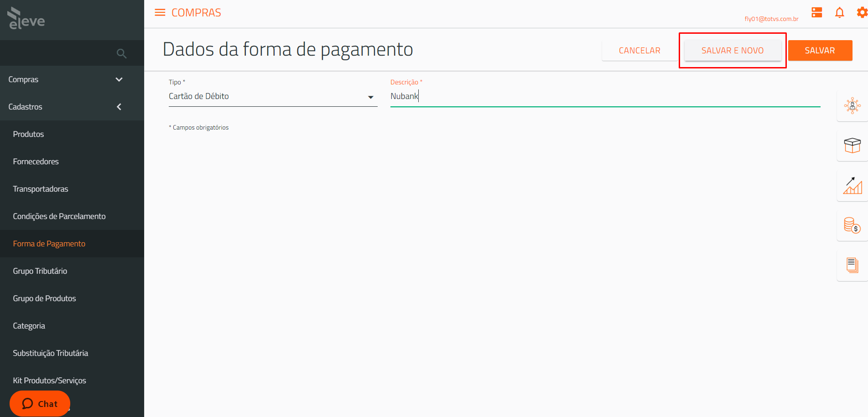Open the box package icon on right panel
This screenshot has height=417, width=868.
tap(852, 146)
